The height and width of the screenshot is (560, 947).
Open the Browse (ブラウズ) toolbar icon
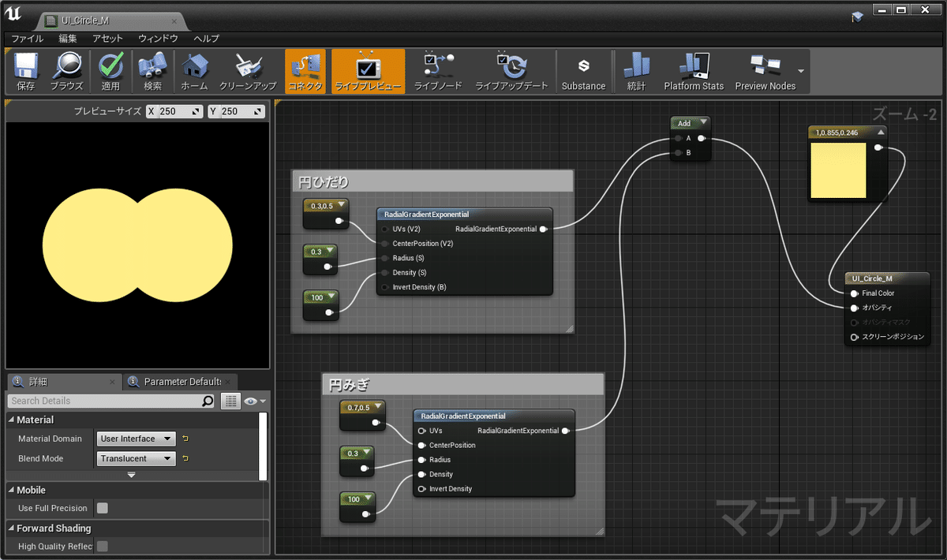coord(66,72)
